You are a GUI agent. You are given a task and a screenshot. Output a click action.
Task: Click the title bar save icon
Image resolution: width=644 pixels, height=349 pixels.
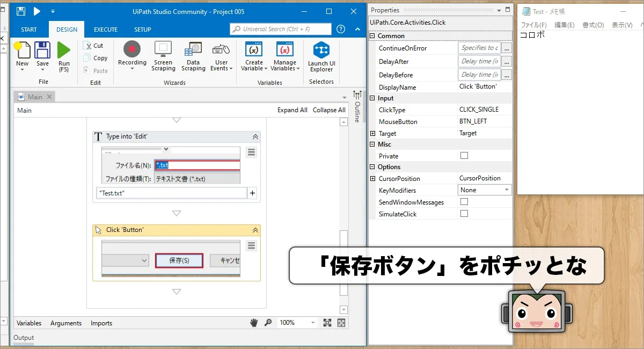(20, 11)
